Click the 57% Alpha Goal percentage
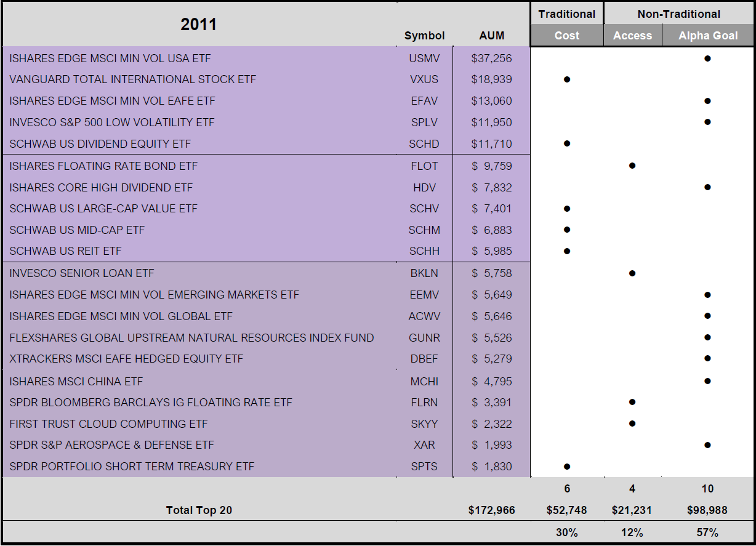The height and width of the screenshot is (546, 756). coord(708,533)
